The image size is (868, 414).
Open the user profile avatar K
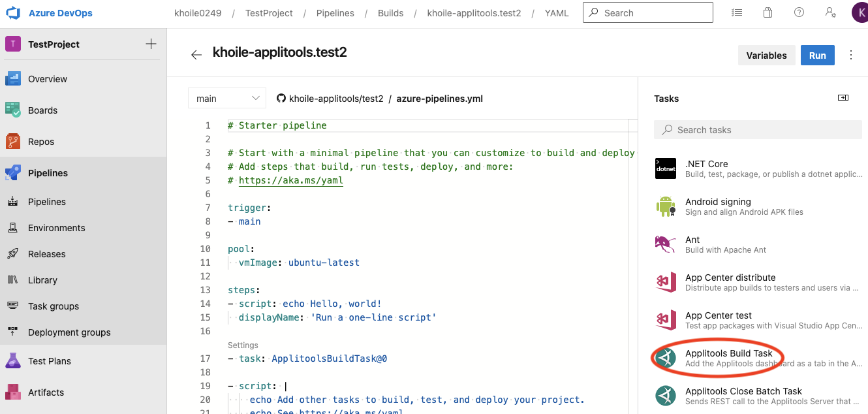(x=860, y=12)
